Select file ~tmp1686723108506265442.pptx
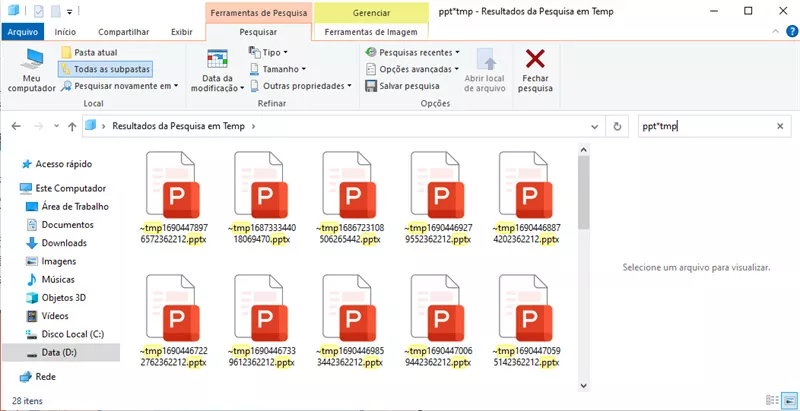Screen dimensions: 800x411 (349, 198)
